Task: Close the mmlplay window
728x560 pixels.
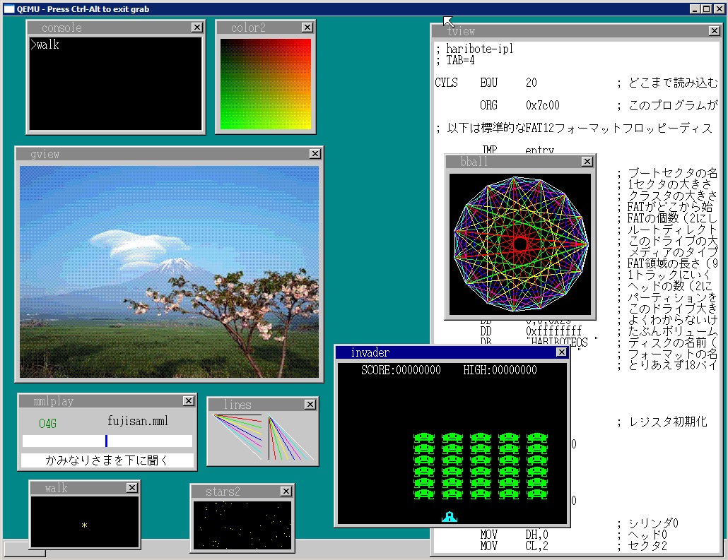Action: point(189,401)
